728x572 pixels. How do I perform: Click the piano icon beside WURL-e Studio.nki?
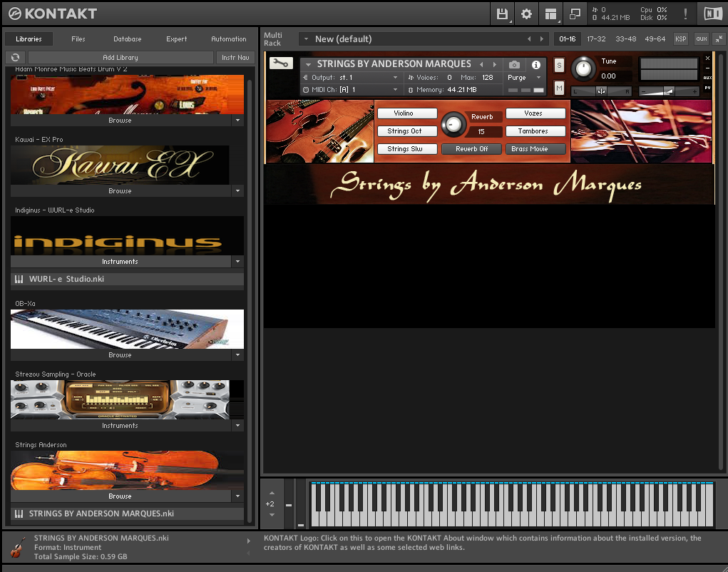click(x=19, y=279)
